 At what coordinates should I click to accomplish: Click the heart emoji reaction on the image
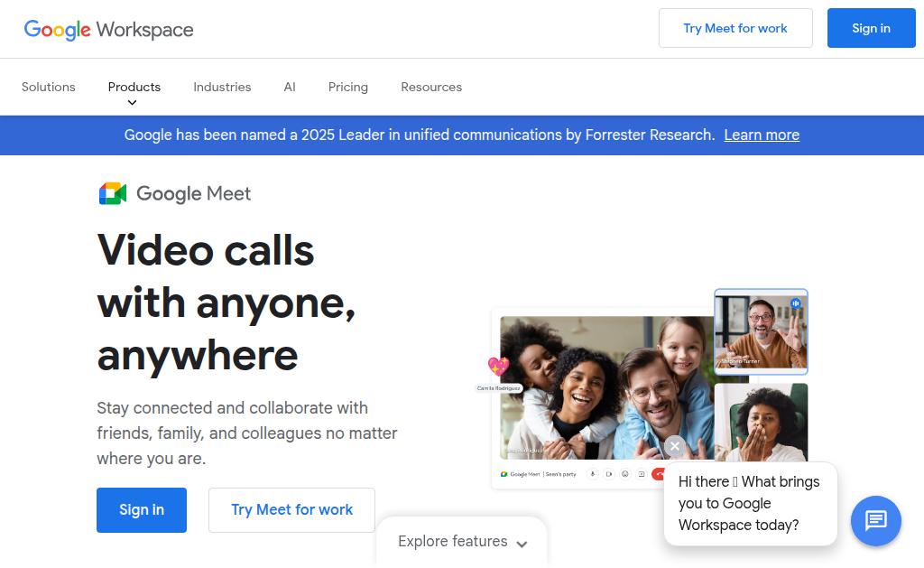tap(498, 367)
